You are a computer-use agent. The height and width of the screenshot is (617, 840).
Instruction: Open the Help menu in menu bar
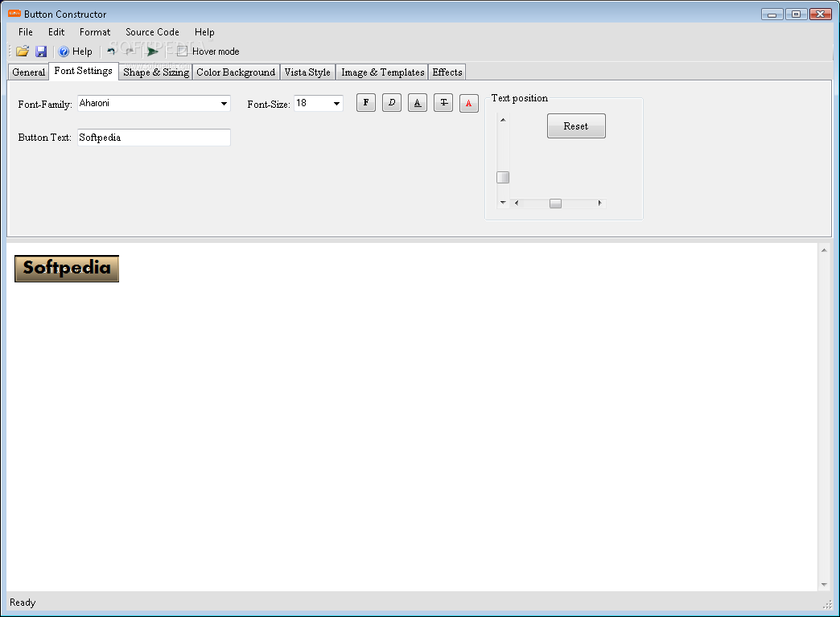click(x=204, y=32)
